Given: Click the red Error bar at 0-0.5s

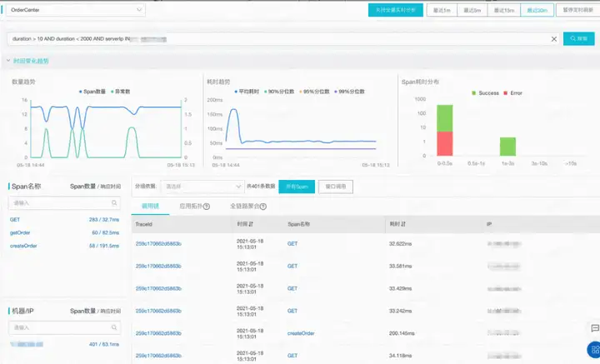Looking at the screenshot, I should [445, 144].
